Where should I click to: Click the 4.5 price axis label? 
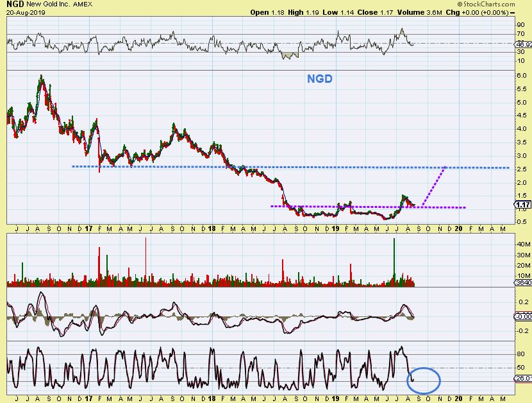[522, 116]
